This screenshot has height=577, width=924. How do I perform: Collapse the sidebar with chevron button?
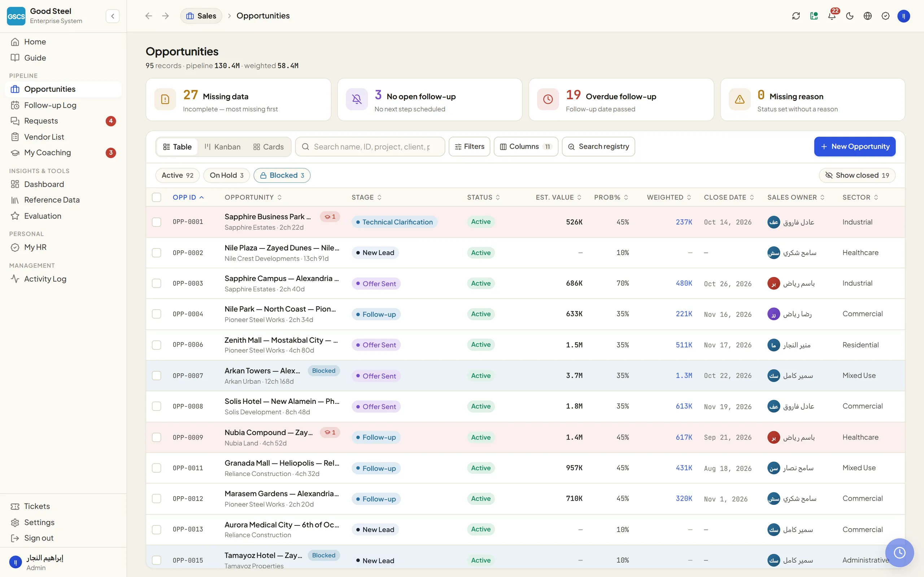[x=113, y=16]
